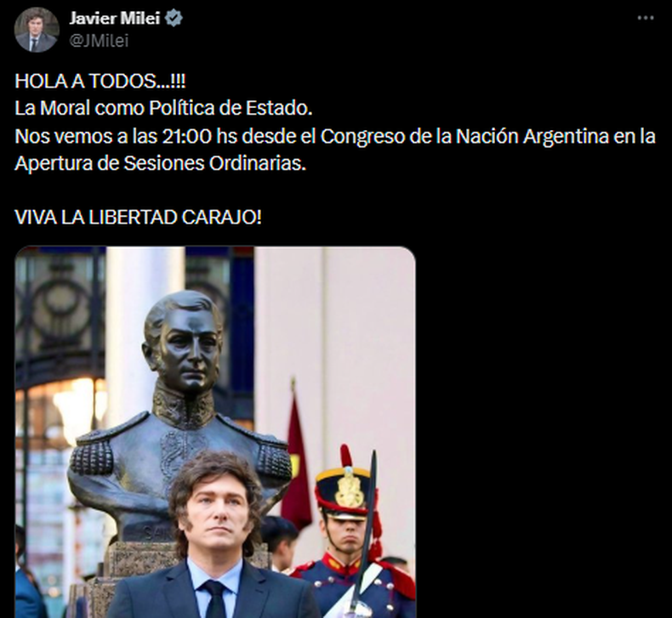Click the Javier Milei display name
This screenshot has width=672, height=618.
click(x=115, y=19)
